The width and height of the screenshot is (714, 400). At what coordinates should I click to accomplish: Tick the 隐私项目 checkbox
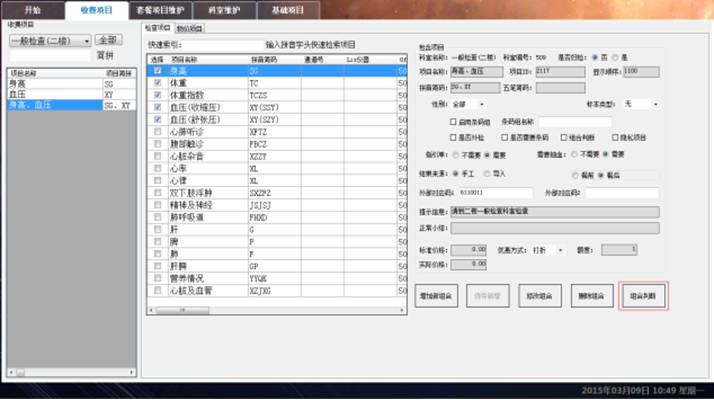[x=616, y=136]
